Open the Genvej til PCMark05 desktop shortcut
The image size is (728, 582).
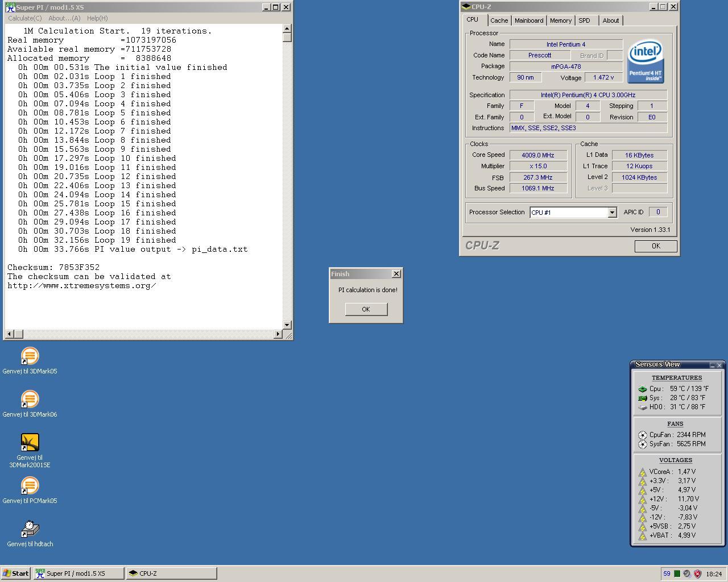point(30,490)
